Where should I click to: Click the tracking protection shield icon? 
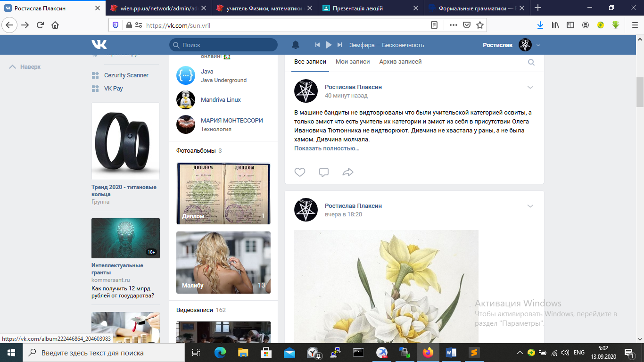pos(116,25)
